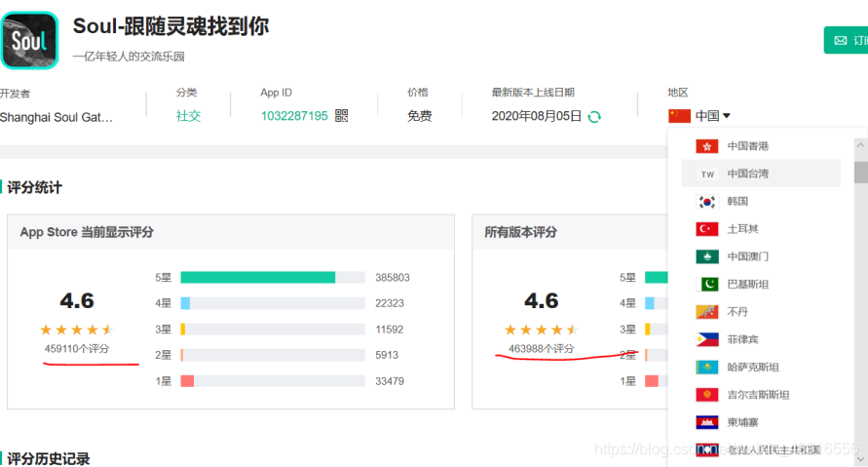Viewport: 868px width, 467px height.
Task: Click the envelope icon on subscribe button
Action: click(841, 40)
